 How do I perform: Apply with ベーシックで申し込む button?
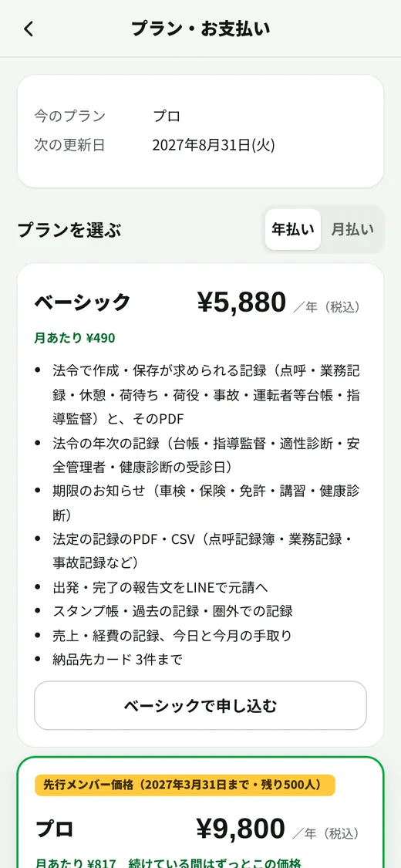click(x=200, y=705)
